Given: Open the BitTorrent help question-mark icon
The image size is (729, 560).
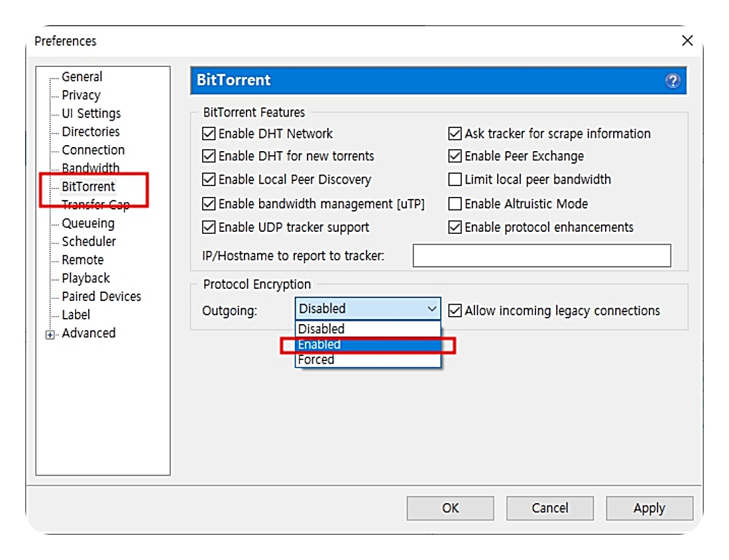Looking at the screenshot, I should coord(672,81).
